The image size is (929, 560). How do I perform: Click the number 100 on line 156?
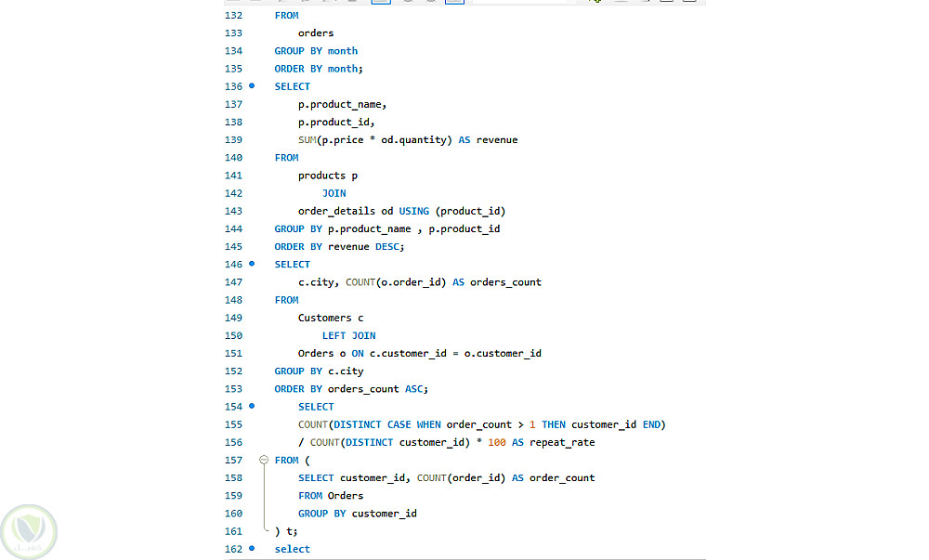497,442
